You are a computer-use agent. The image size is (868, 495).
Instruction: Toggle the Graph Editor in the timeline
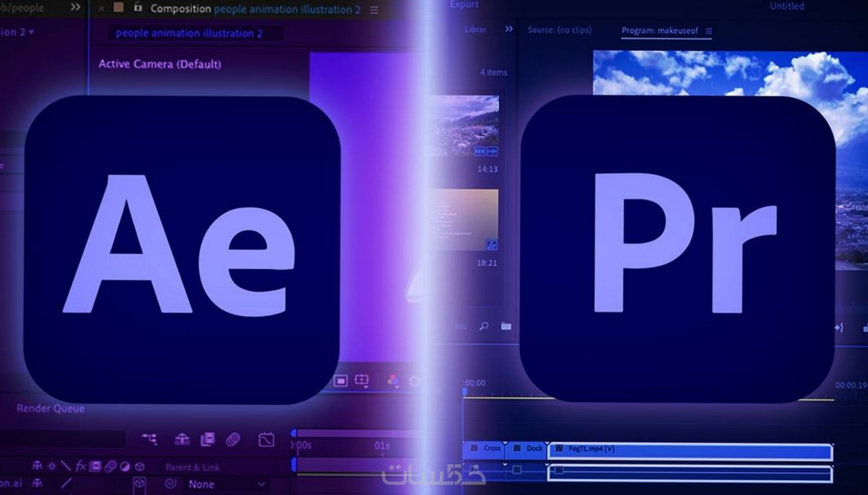point(266,439)
